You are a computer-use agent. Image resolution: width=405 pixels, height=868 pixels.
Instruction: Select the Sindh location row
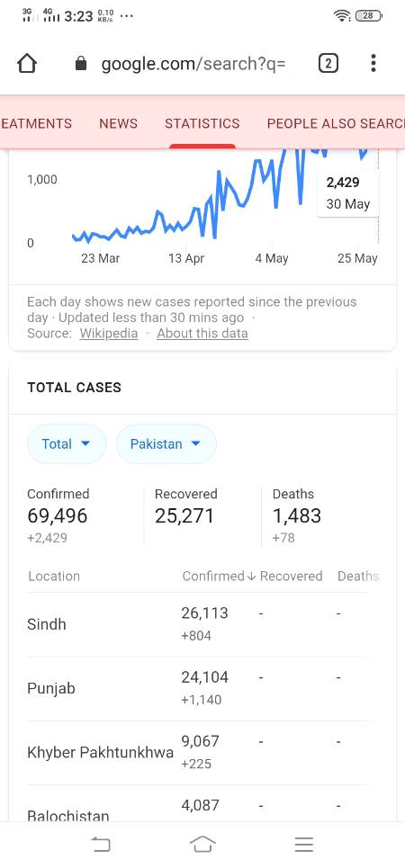(197, 624)
